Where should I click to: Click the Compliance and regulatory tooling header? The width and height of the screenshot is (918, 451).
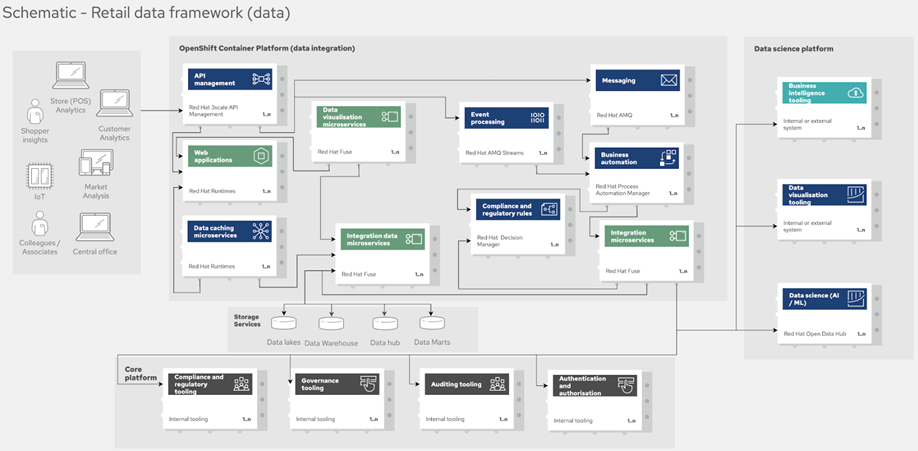coord(210,384)
